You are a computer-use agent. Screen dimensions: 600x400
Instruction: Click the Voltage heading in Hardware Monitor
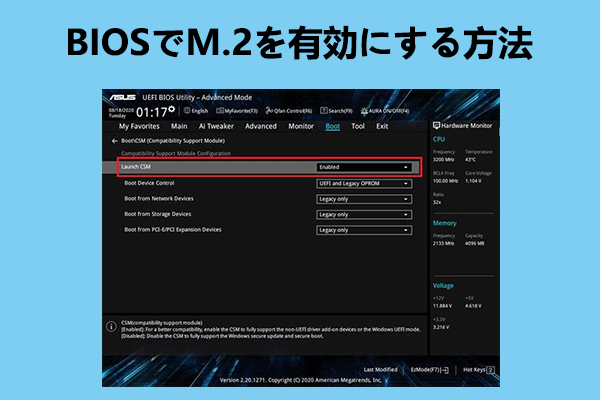[x=443, y=286]
